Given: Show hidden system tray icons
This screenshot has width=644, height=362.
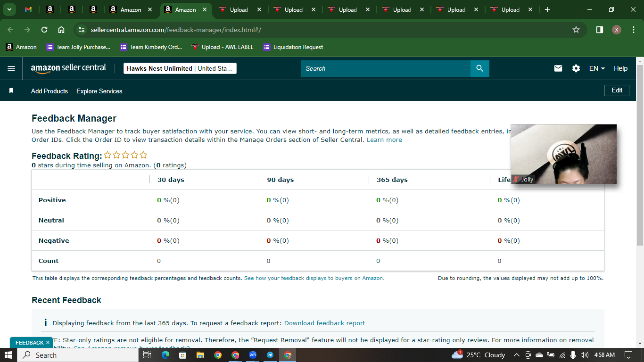Looking at the screenshot, I should pos(516,355).
